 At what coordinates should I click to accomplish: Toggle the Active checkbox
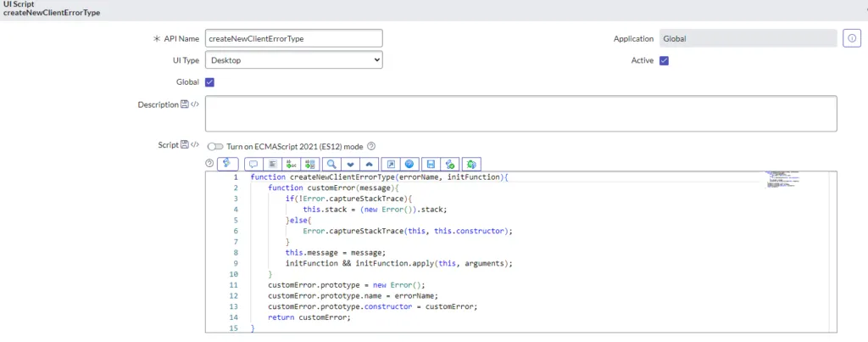665,60
